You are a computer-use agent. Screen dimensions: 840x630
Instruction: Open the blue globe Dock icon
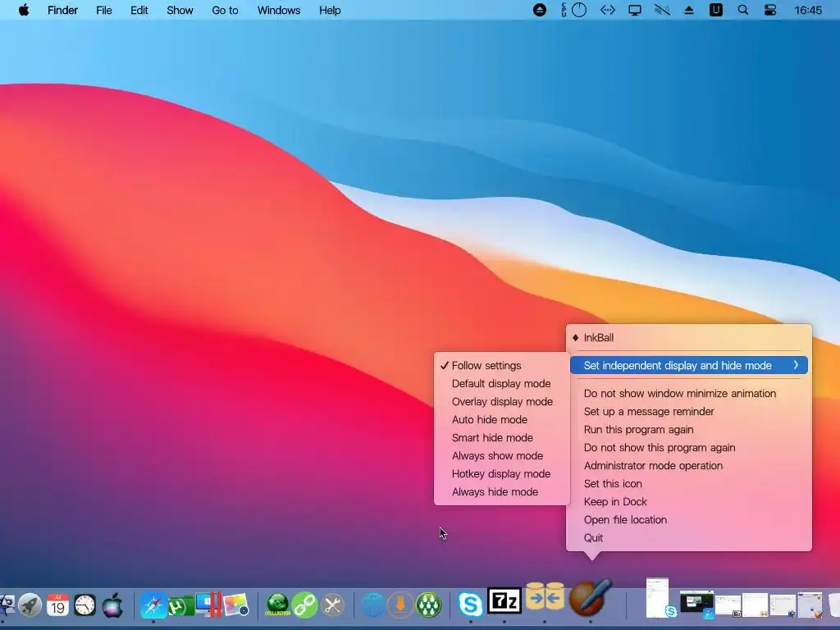click(x=373, y=605)
